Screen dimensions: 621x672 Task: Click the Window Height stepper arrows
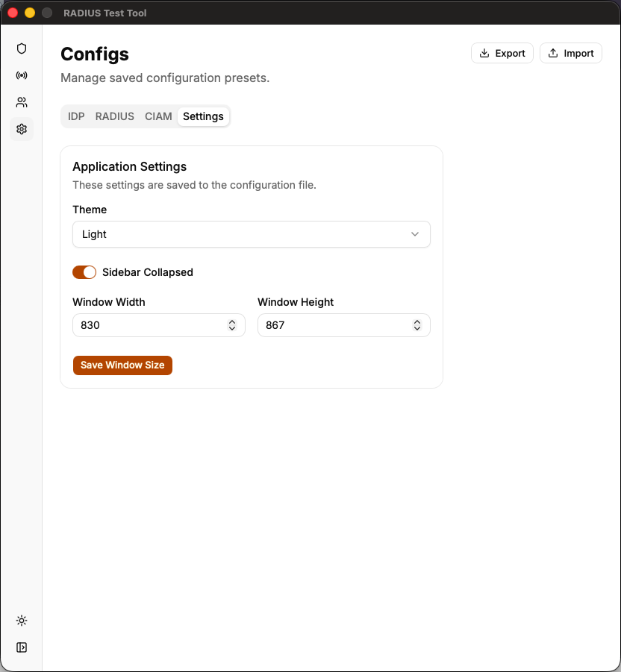(x=416, y=325)
